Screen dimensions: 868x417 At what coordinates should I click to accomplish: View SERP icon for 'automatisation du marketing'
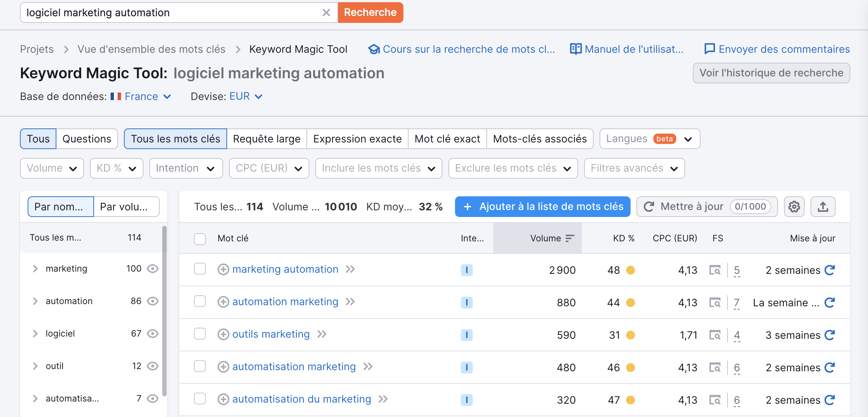[x=715, y=400]
